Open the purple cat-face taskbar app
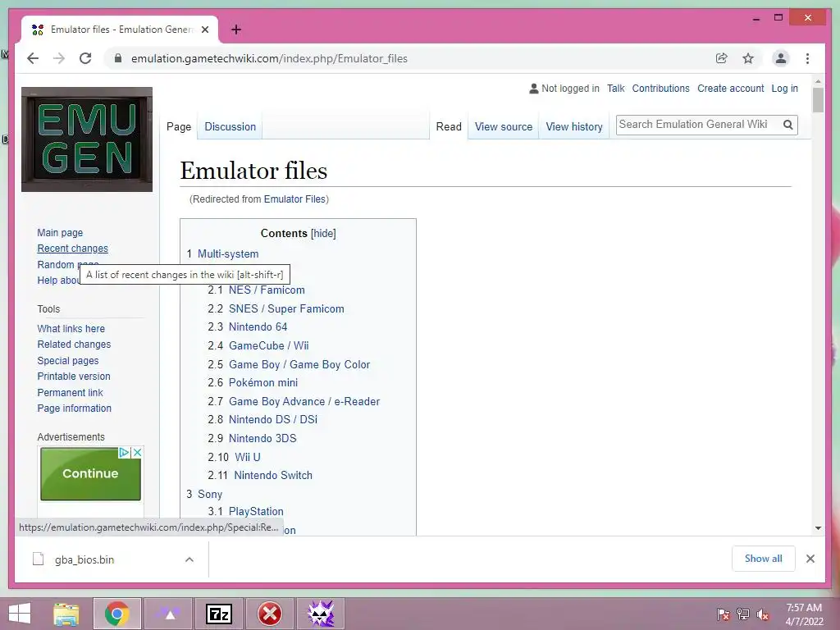This screenshot has height=630, width=840. tap(321, 614)
